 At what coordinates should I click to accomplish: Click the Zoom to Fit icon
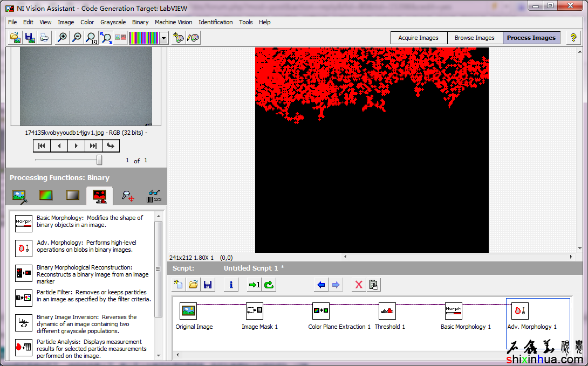click(106, 38)
